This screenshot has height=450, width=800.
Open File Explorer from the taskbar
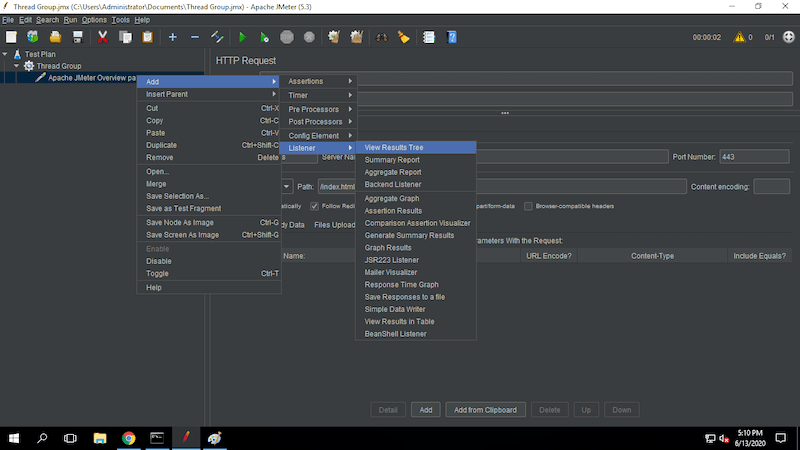pos(100,438)
